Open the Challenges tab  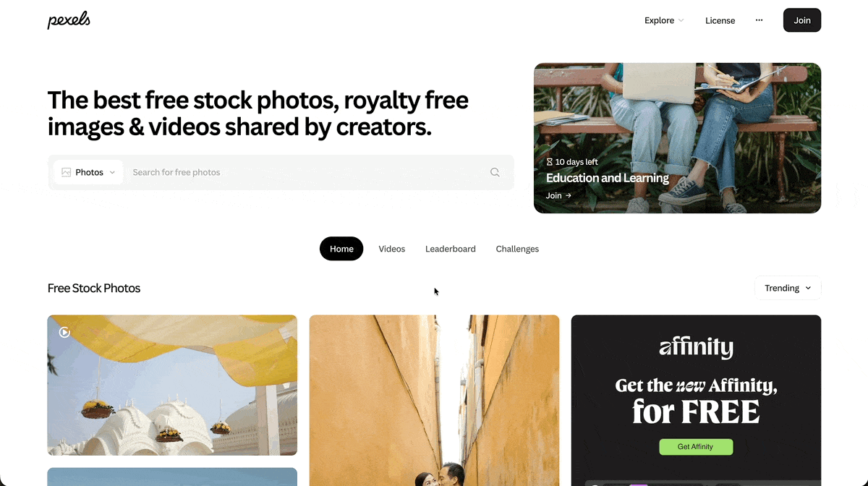point(517,249)
